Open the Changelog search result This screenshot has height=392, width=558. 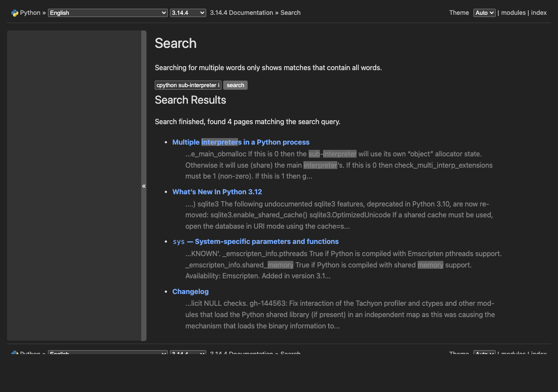[191, 292]
